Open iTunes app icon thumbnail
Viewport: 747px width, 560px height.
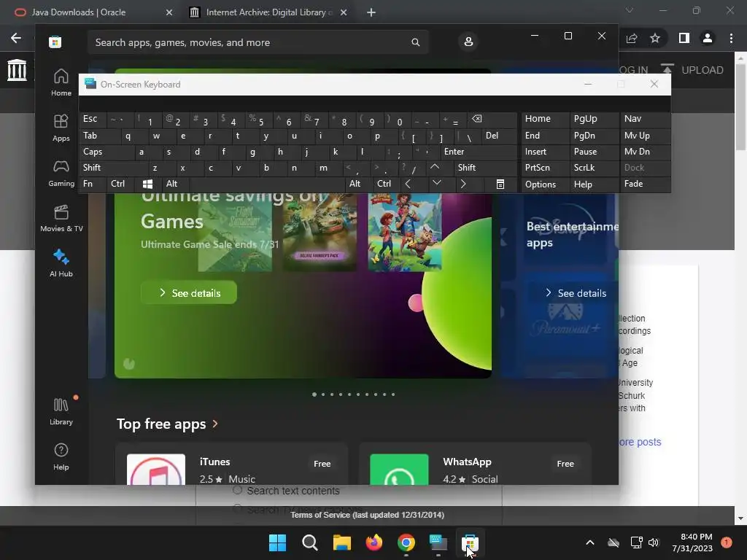point(156,470)
